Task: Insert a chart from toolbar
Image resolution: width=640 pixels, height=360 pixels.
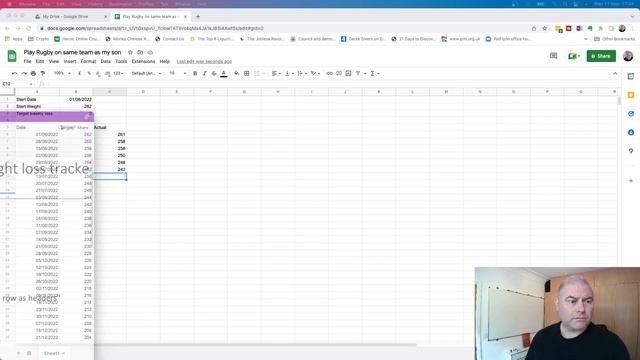Action: click(x=348, y=73)
